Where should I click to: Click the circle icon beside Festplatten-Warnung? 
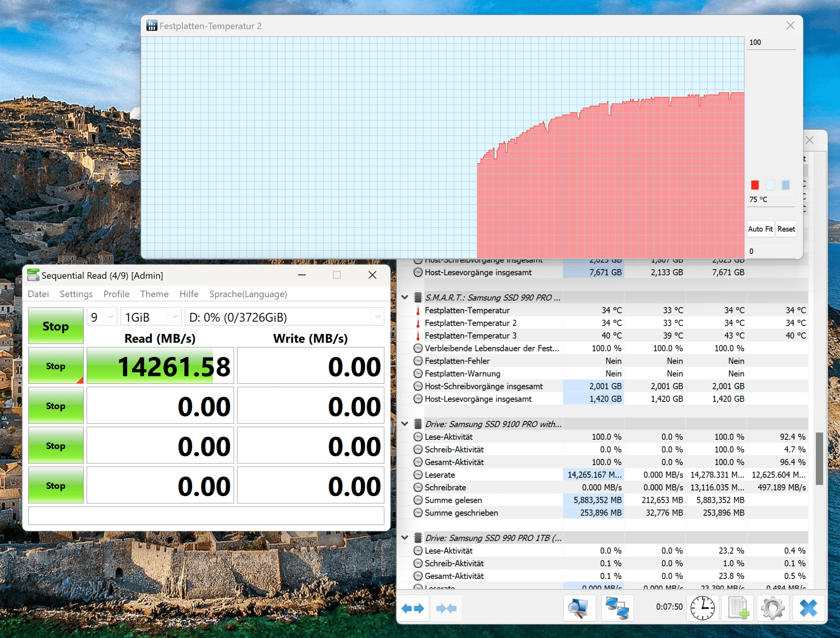[x=418, y=374]
